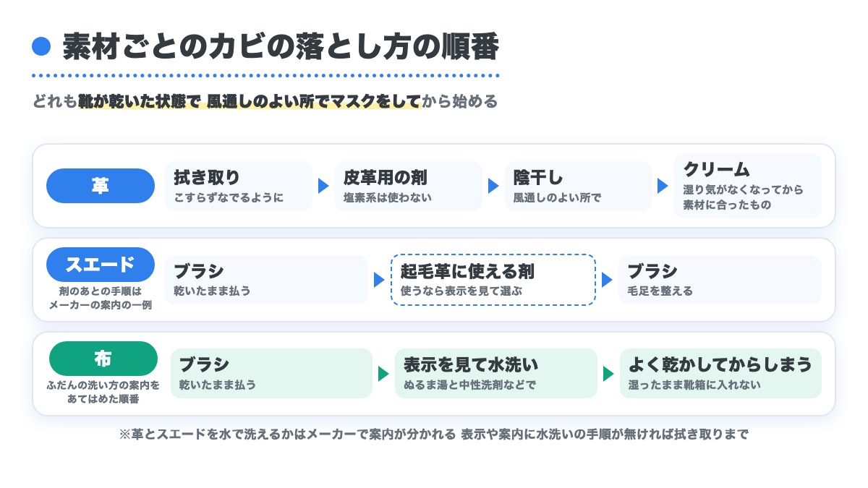Click the caption ふだんの洗い方の案内を あてはめた順番
The width and height of the screenshot is (868, 488).
[103, 393]
